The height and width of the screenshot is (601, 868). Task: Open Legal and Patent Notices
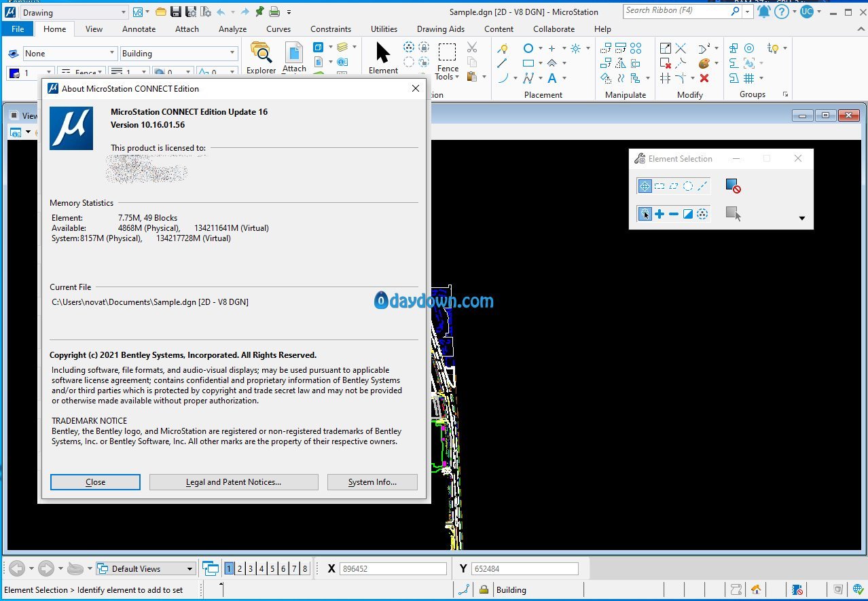click(x=234, y=482)
